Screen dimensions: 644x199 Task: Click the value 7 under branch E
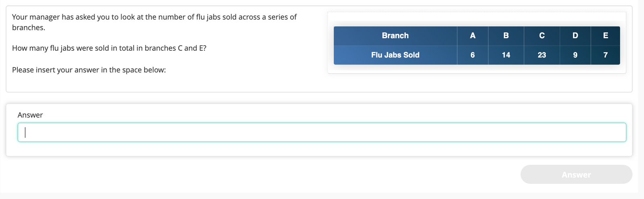click(605, 55)
